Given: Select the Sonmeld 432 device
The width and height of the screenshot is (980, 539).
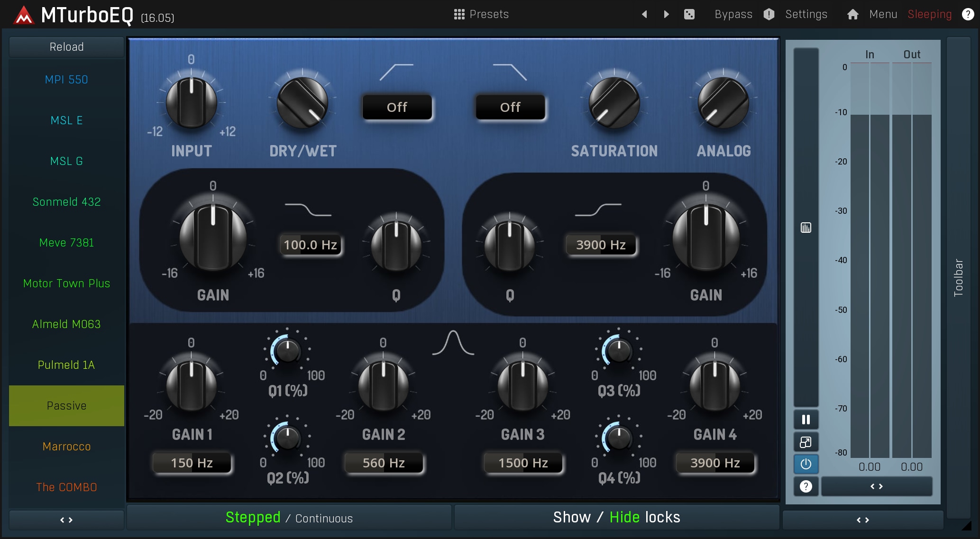Looking at the screenshot, I should point(66,202).
